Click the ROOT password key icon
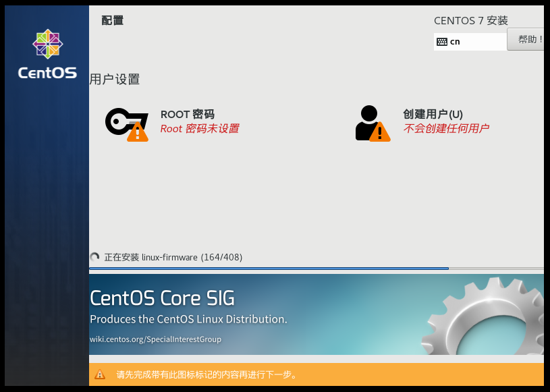The image size is (550, 392). point(127,124)
